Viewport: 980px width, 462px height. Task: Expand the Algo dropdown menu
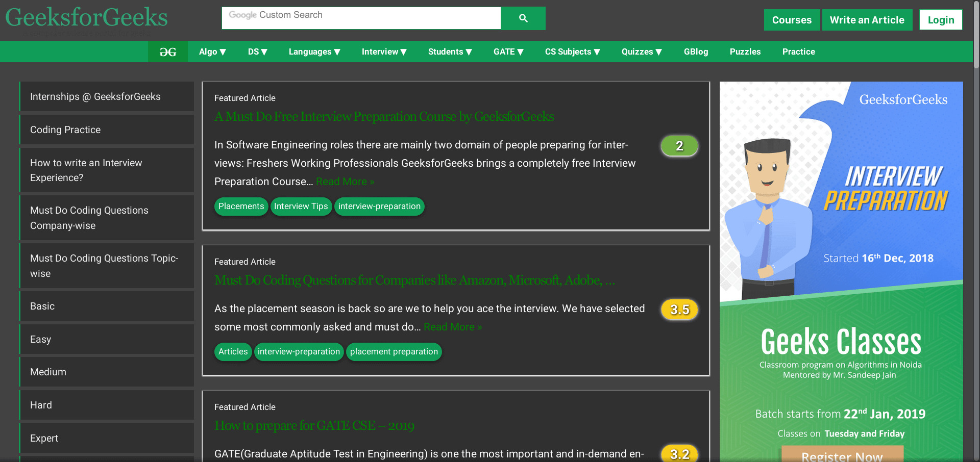click(212, 52)
